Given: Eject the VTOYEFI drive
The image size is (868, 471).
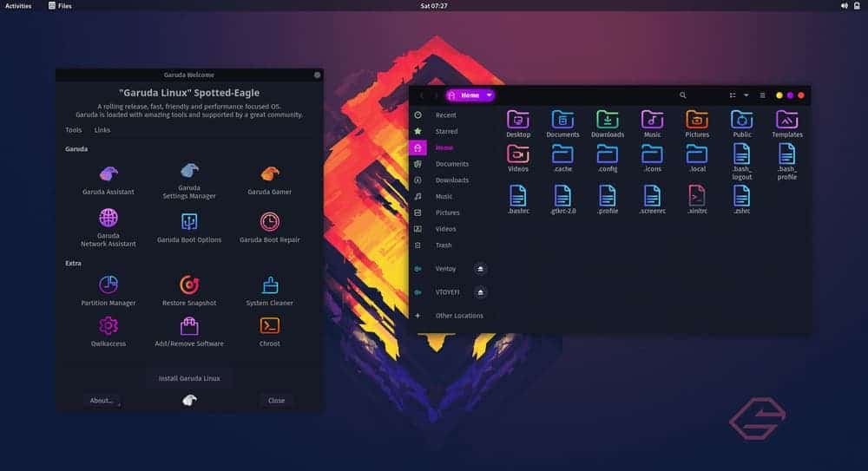Looking at the screenshot, I should point(481,291).
